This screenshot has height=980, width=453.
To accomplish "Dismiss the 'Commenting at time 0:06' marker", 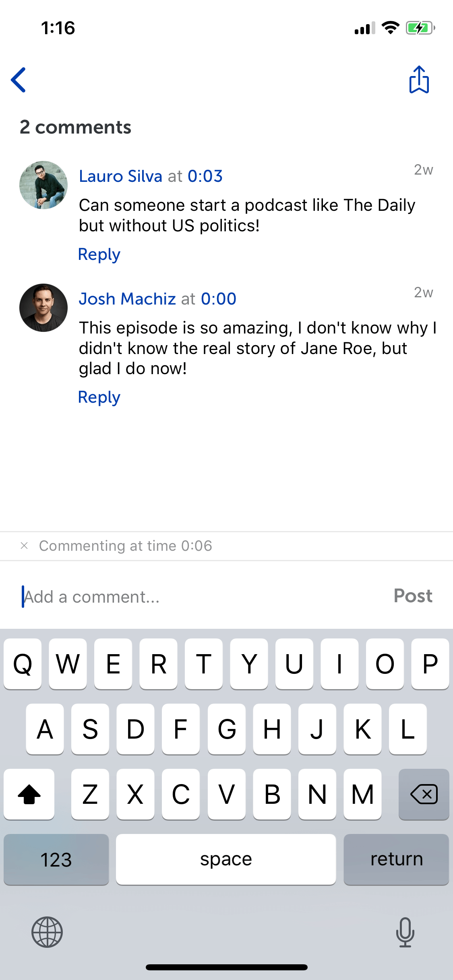I will pos(24,546).
